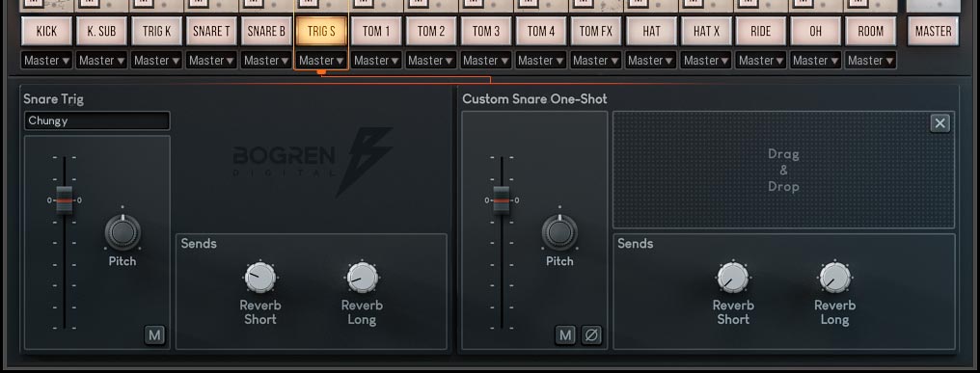Click the Drag & Drop sample area

tap(784, 170)
